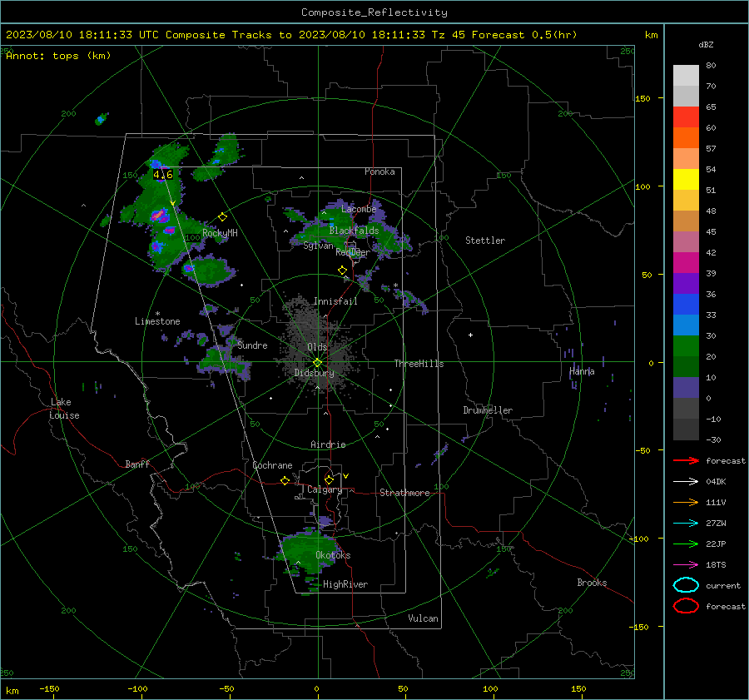Click the 'Annot: tops (km)' label
The width and height of the screenshot is (749, 700).
(x=58, y=56)
